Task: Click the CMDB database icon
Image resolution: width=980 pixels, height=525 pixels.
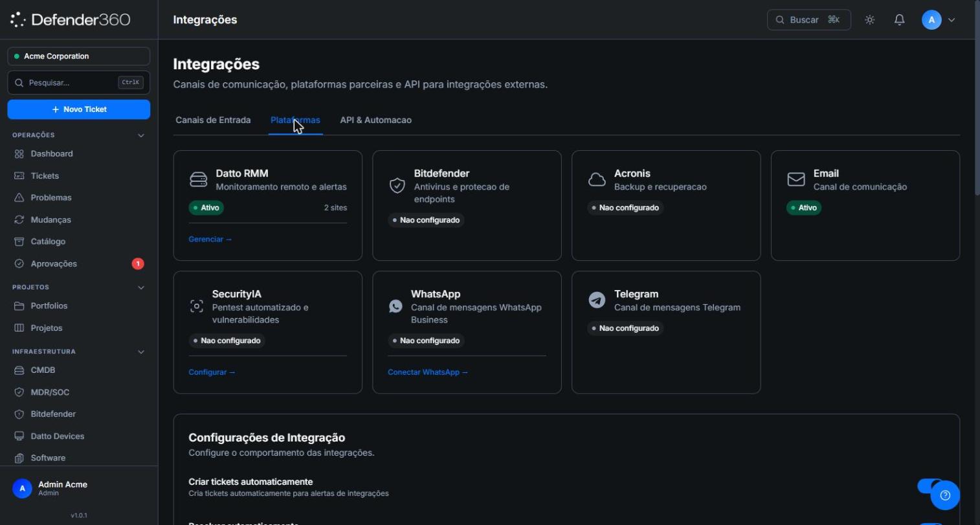Action: 19,370
